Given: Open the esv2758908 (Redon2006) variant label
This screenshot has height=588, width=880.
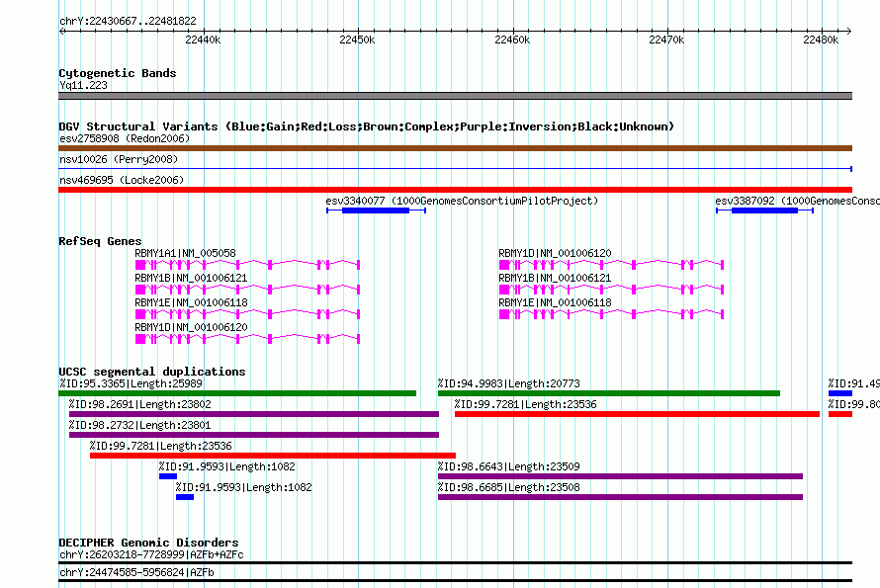Looking at the screenshot, I should [x=125, y=138].
